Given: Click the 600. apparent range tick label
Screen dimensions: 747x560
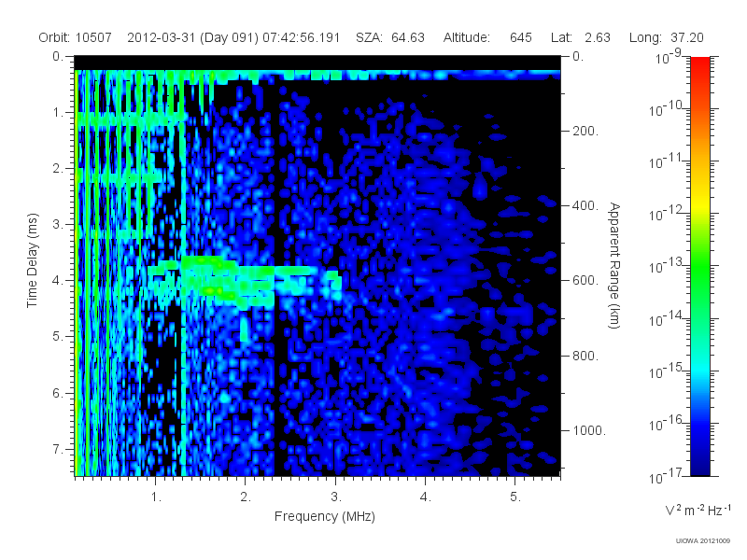Looking at the screenshot, I should click(x=585, y=281).
